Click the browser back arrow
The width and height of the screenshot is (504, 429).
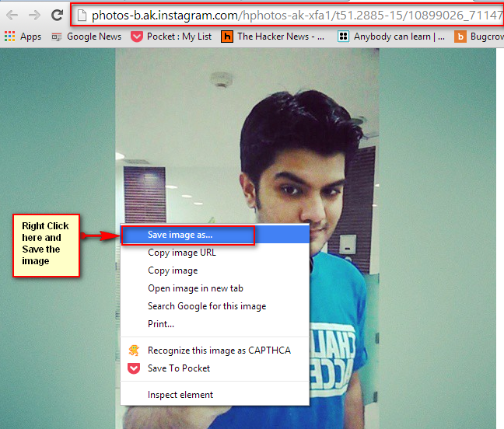click(x=12, y=15)
